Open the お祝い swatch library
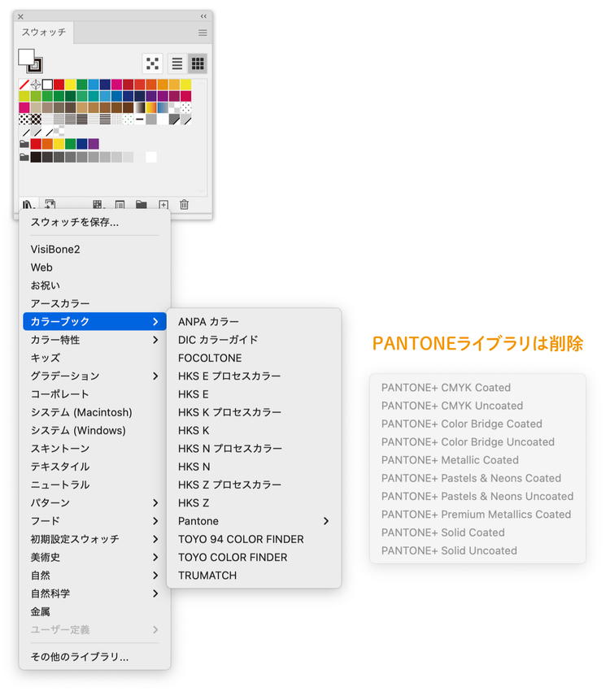The width and height of the screenshot is (610, 700). (94, 285)
